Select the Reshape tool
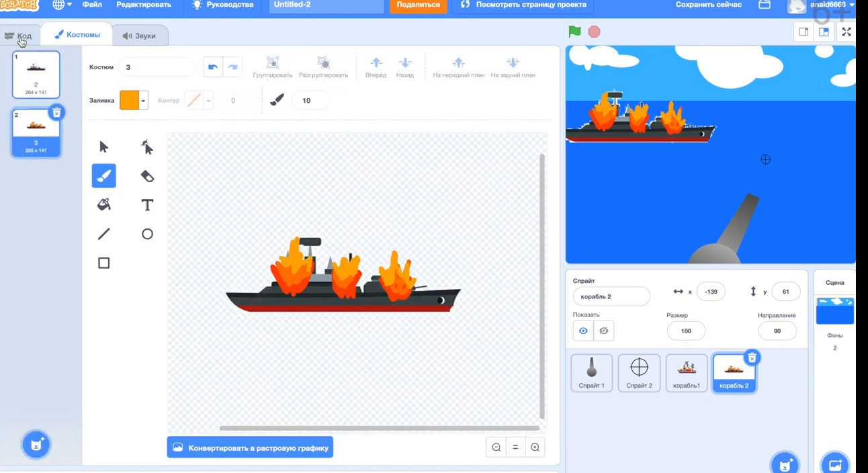868x473 pixels. tap(147, 147)
